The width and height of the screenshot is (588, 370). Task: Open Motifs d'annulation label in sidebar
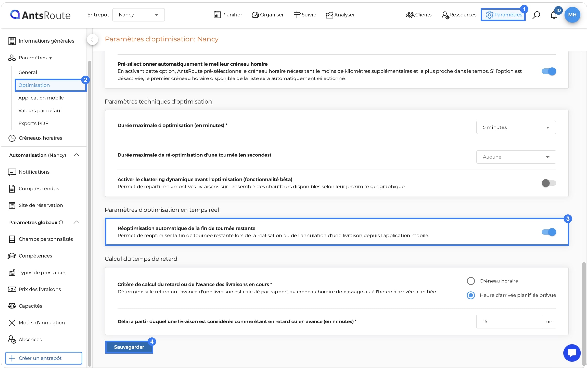coord(42,323)
